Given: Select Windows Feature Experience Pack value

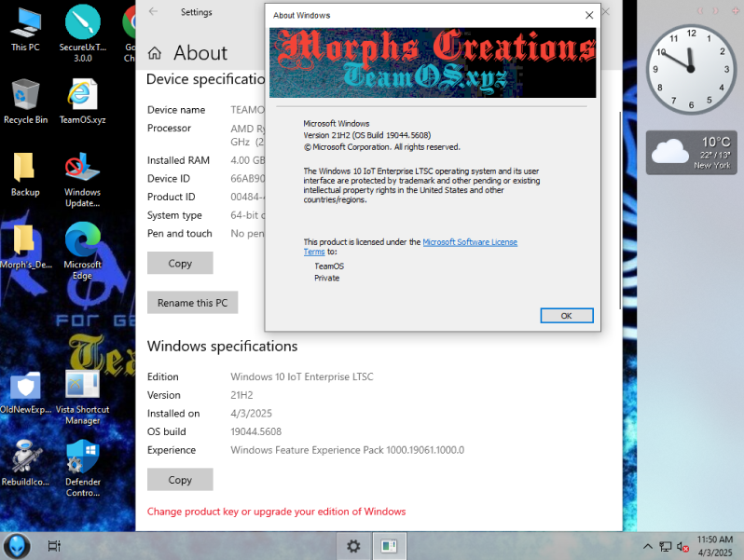Looking at the screenshot, I should (x=348, y=450).
